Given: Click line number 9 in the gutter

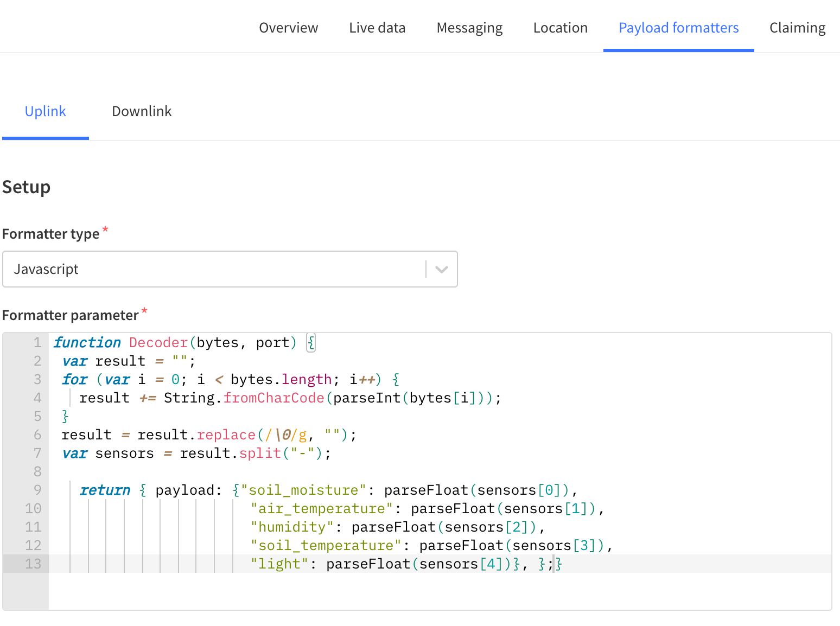Looking at the screenshot, I should click(x=37, y=490).
